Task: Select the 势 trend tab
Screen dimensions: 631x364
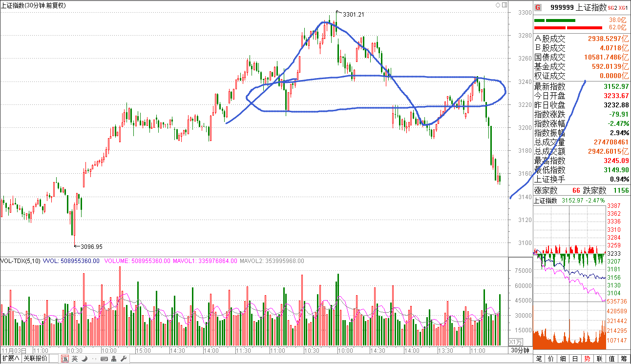Action: 588,359
